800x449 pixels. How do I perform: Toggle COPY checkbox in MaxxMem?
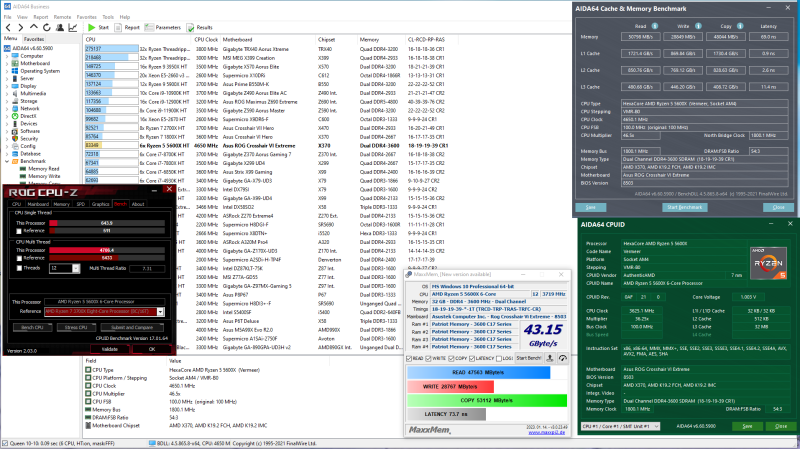451,359
